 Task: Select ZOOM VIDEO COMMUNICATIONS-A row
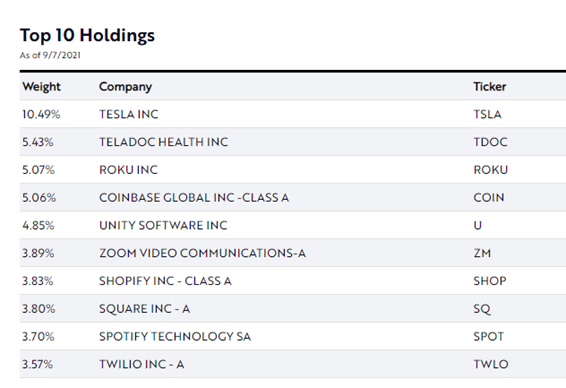[293, 253]
